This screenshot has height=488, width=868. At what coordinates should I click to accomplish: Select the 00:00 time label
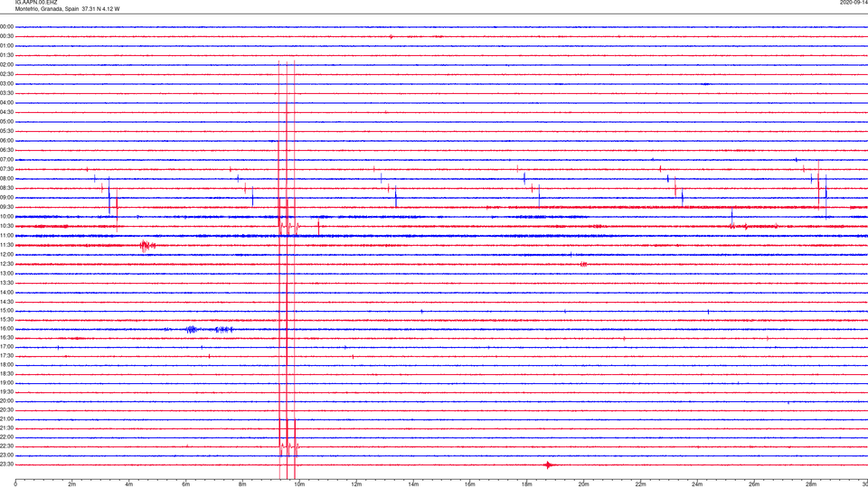(6, 26)
